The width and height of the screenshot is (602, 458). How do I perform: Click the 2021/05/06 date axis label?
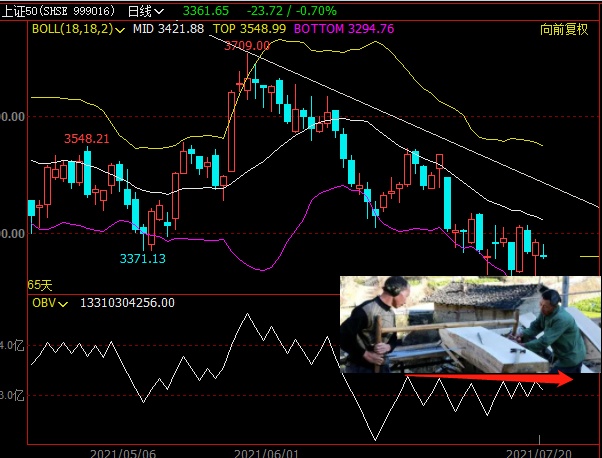(x=123, y=453)
